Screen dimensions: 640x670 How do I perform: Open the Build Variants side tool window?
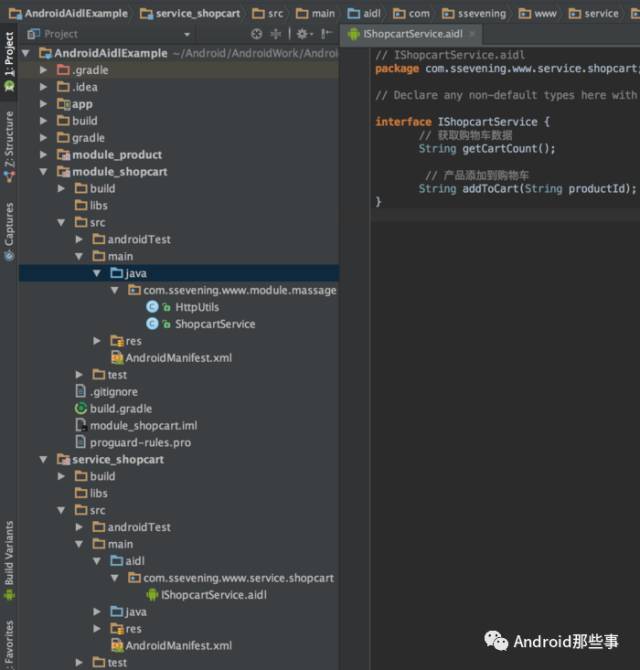[9, 560]
